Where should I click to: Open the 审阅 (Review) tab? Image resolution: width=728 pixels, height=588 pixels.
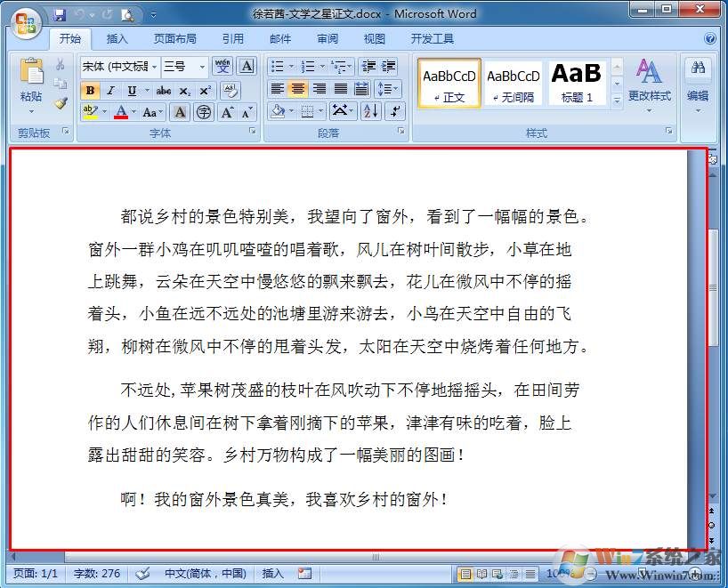pos(328,38)
